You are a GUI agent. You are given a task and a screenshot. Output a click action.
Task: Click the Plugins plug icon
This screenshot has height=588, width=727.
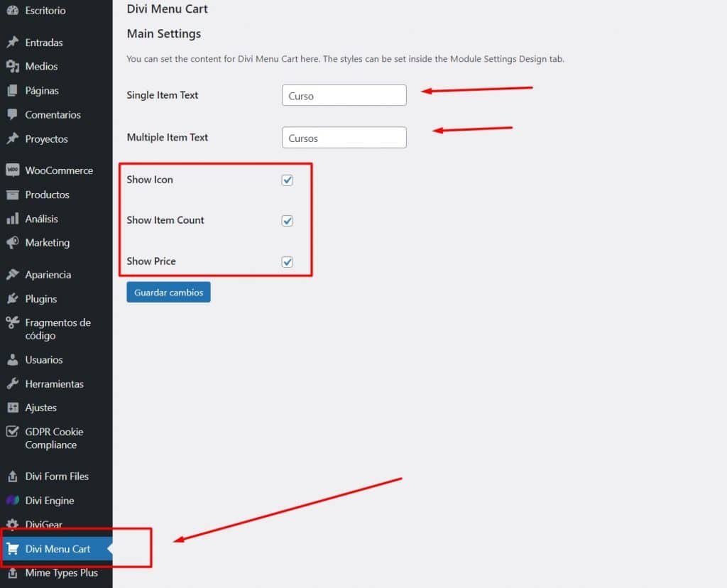tap(13, 299)
